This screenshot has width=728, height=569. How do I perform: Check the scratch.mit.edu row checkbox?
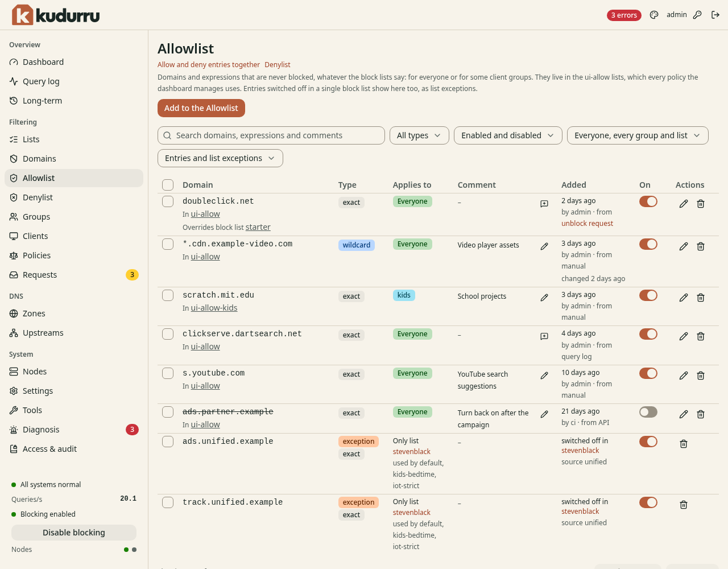point(168,295)
